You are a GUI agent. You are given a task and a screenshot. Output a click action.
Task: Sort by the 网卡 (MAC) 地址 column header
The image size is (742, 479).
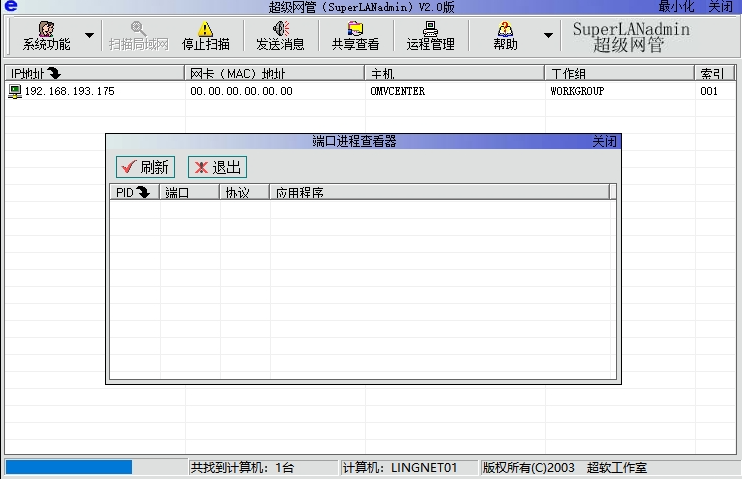(x=274, y=73)
